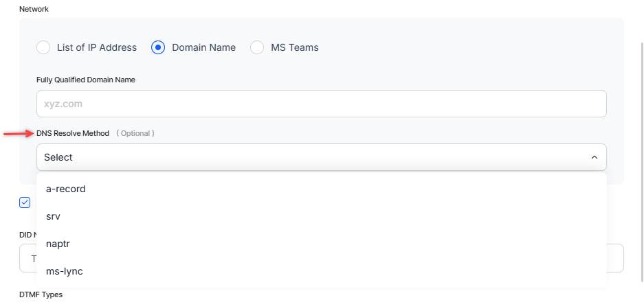This screenshot has width=644, height=302.
Task: Select the naptr option
Action: click(x=59, y=244)
